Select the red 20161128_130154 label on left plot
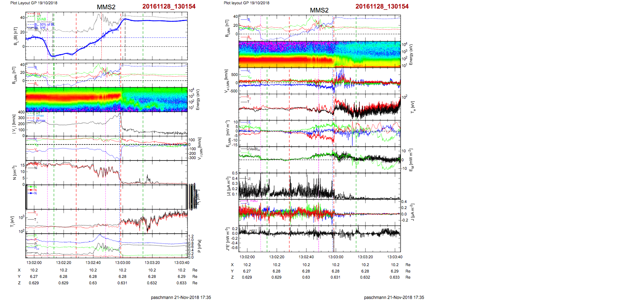The image size is (644, 300). (169, 6)
